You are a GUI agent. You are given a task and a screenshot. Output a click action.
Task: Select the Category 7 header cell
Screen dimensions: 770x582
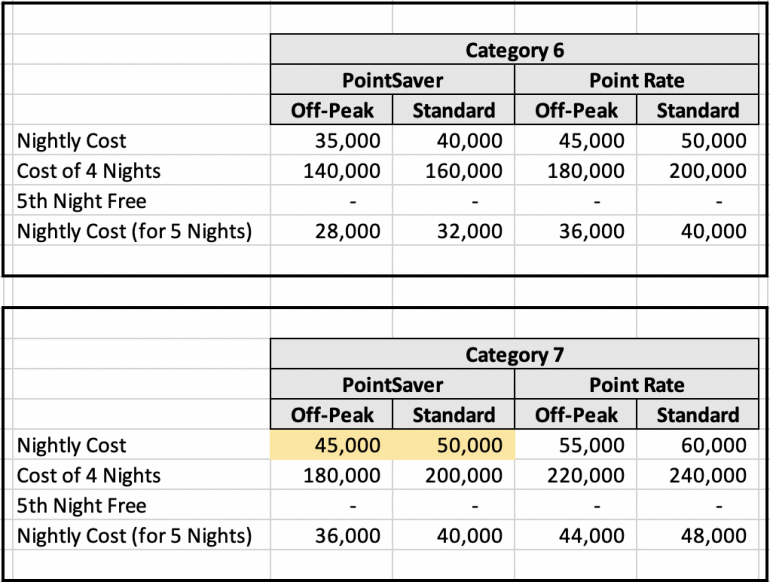tap(514, 355)
